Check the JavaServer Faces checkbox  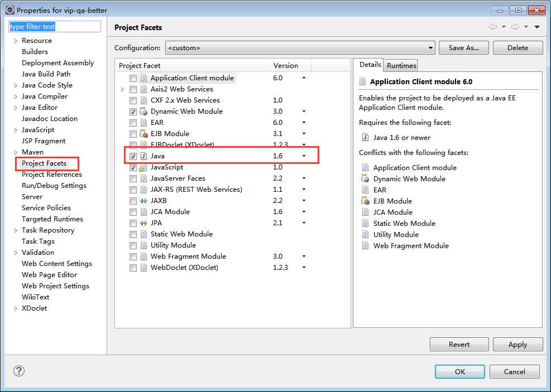click(x=133, y=178)
